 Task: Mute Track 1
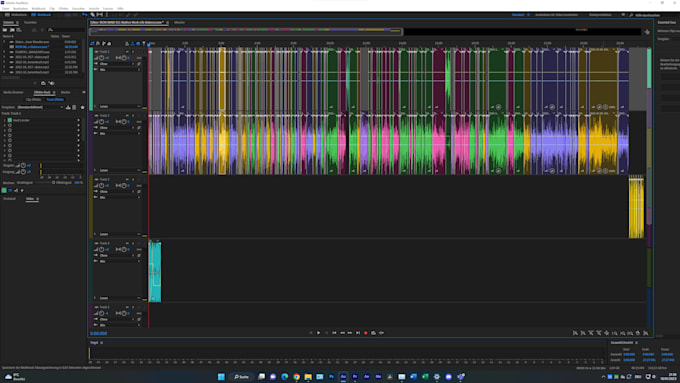128,52
